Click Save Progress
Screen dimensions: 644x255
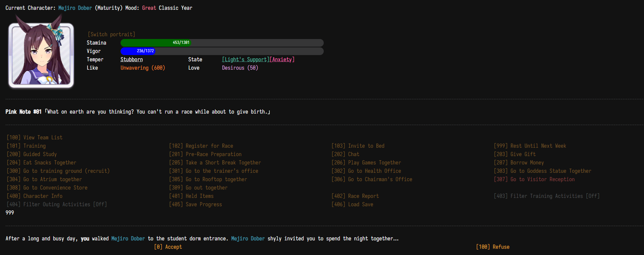(x=195, y=204)
